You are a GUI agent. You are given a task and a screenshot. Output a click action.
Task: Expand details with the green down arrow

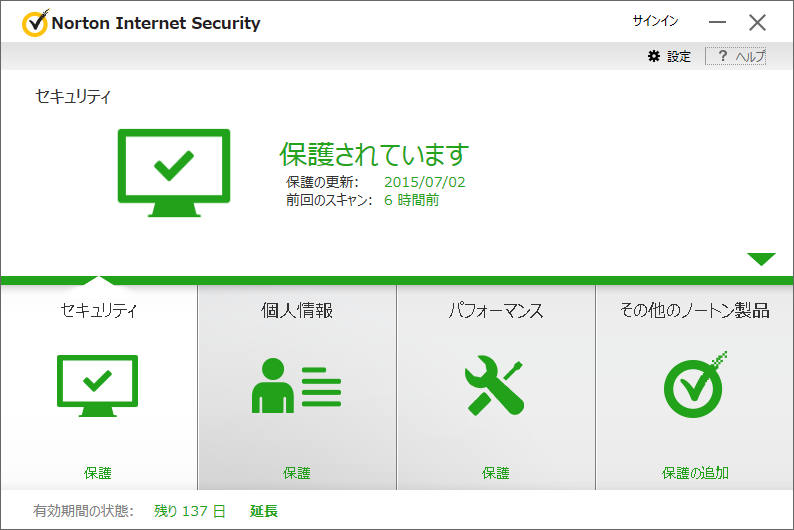point(761,259)
